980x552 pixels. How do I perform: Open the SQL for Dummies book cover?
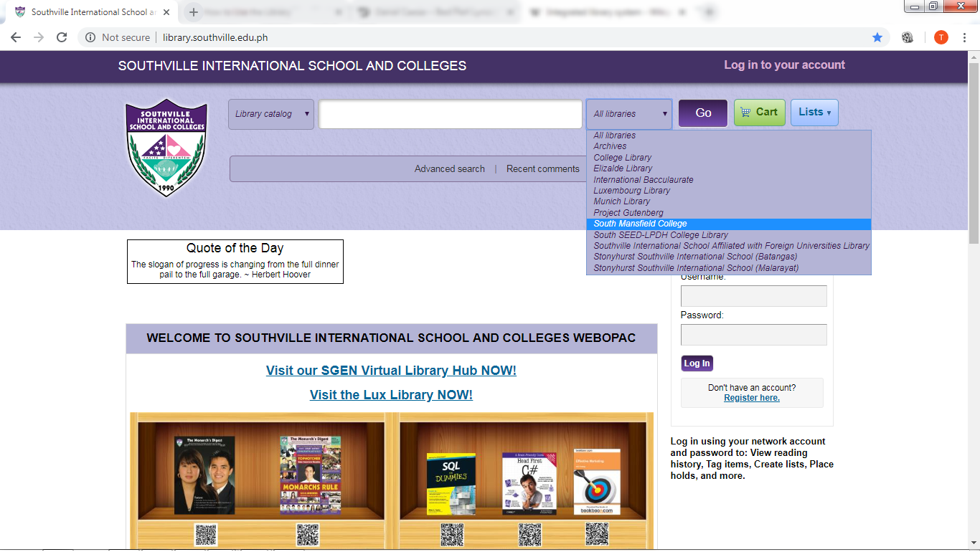tap(451, 484)
